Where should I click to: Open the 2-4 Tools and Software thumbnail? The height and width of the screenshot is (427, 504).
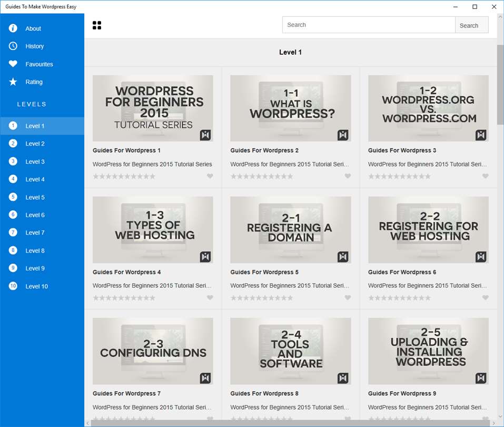(291, 351)
